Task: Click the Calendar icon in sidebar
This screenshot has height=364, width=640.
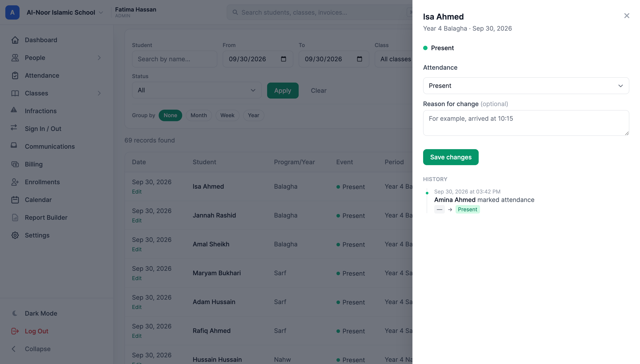Action: tap(15, 200)
